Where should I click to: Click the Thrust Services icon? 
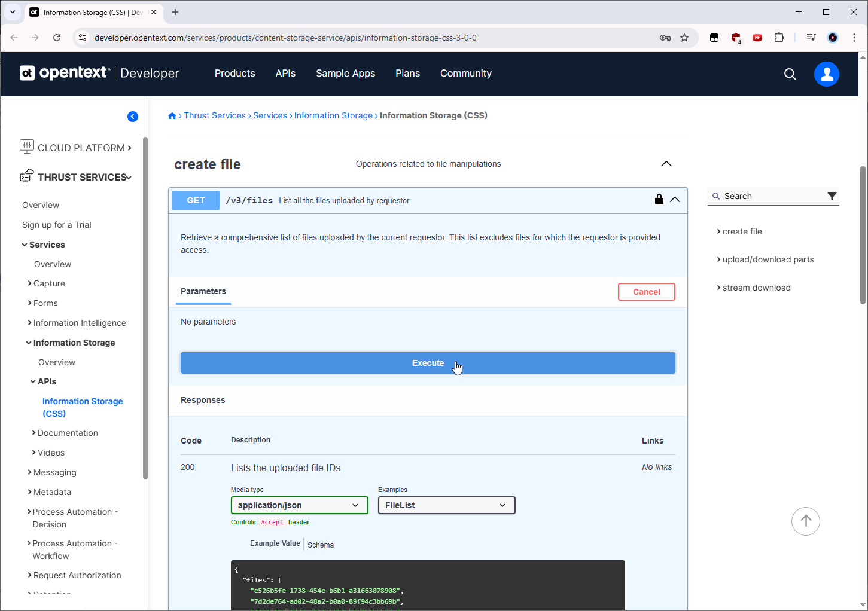(27, 176)
